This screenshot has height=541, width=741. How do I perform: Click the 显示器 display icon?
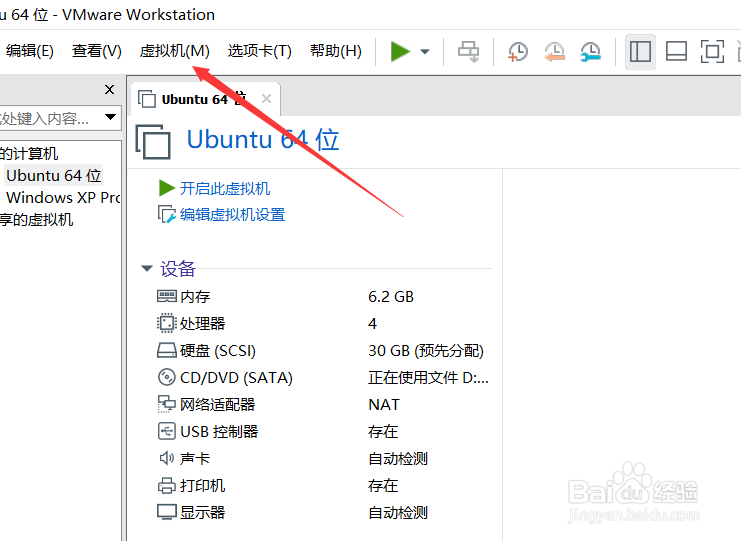pyautogui.click(x=166, y=512)
